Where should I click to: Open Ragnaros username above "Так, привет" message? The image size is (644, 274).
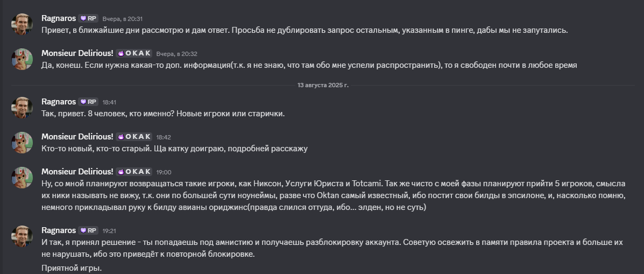59,102
